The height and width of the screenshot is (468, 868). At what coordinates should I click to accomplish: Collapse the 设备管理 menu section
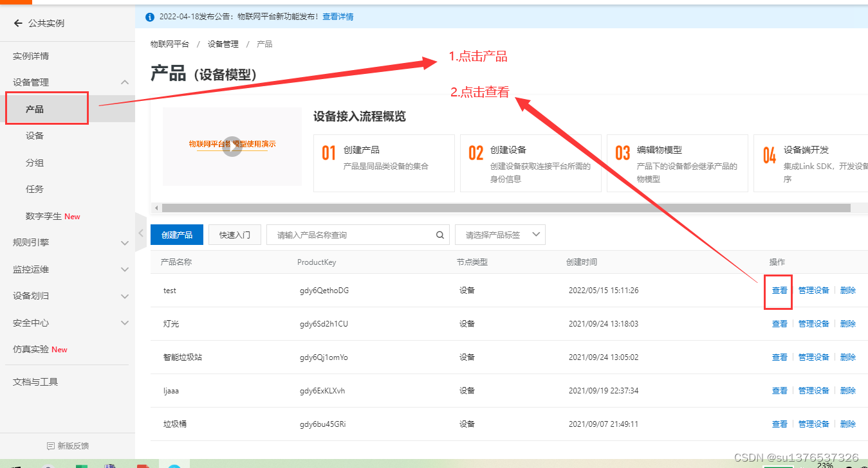coord(125,82)
